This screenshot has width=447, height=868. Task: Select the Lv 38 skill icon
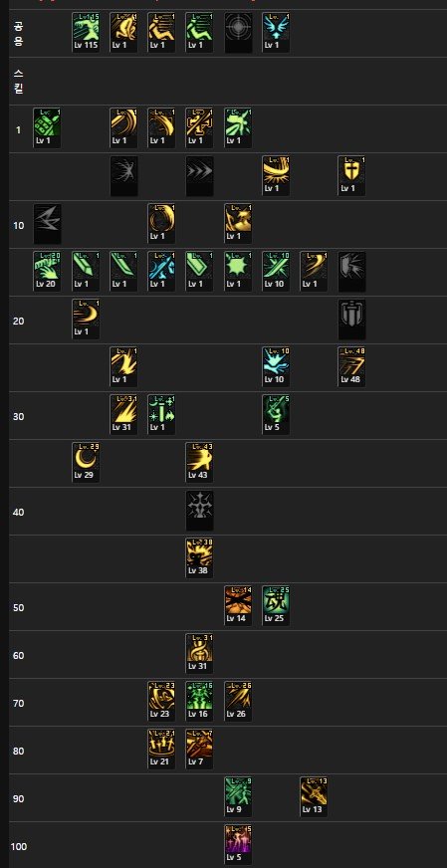[x=199, y=558]
